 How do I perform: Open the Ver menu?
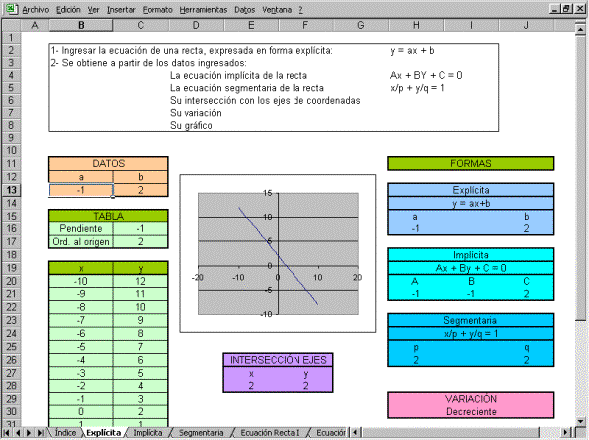[x=93, y=10]
